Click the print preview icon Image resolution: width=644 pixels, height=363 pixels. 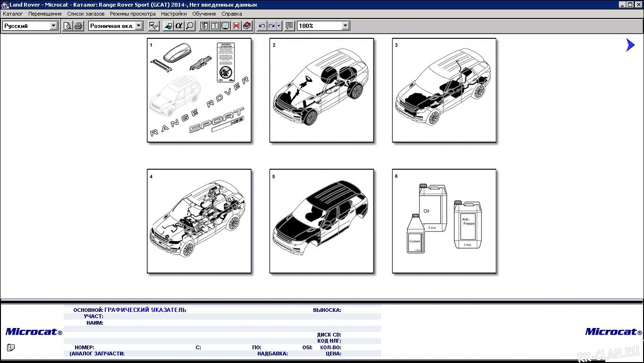[x=68, y=26]
